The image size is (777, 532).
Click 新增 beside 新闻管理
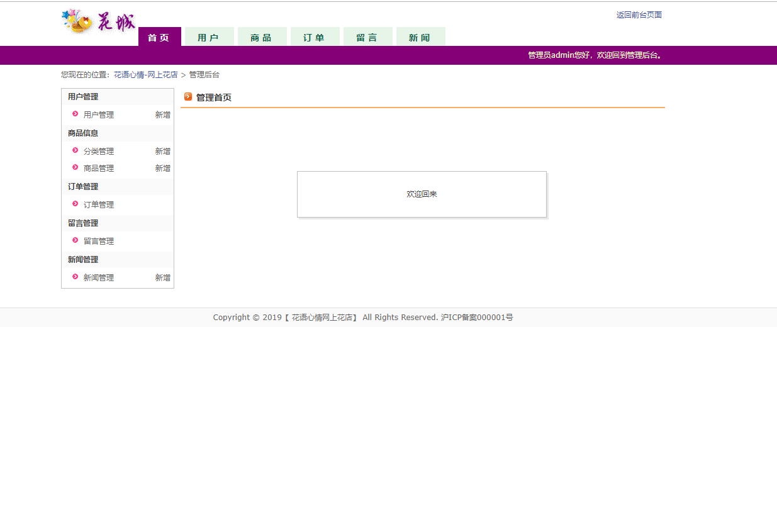(162, 277)
